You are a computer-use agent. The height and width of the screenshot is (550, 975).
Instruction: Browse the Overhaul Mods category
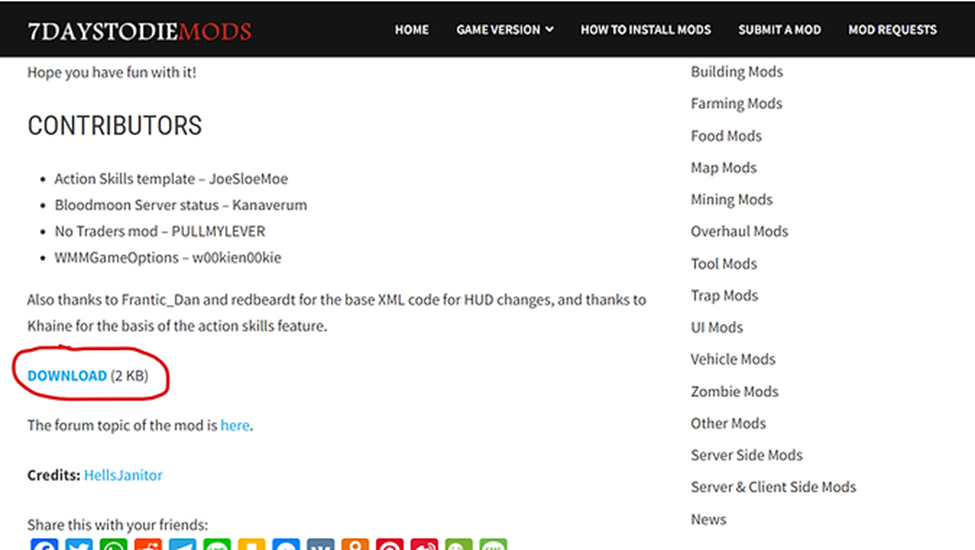[x=739, y=231]
